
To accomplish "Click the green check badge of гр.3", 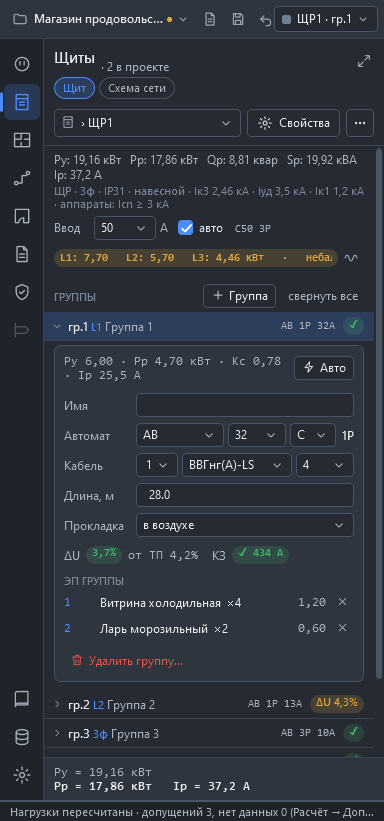I will tap(353, 733).
